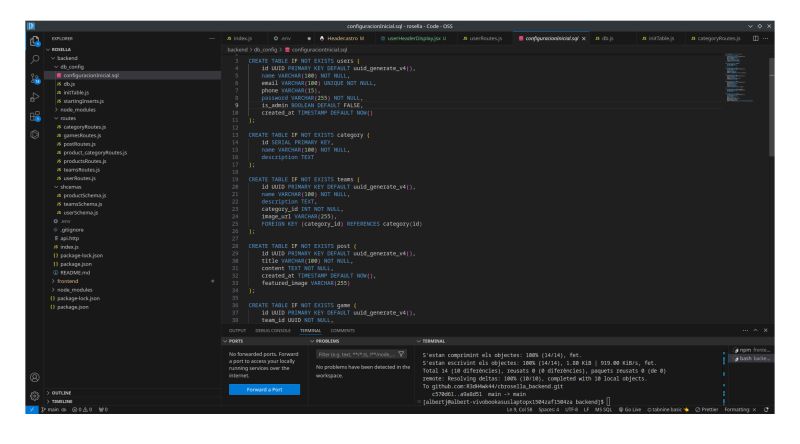Collapse the ROSELLA root folder

(59, 50)
